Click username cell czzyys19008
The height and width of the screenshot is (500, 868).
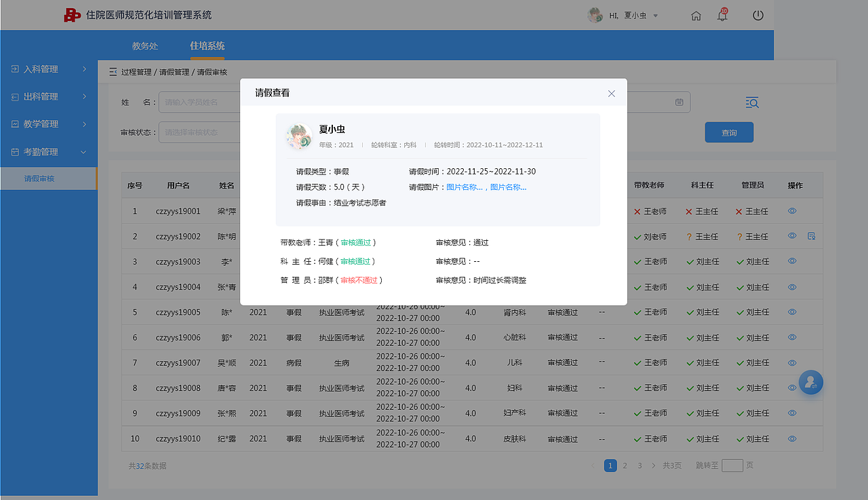[178, 388]
